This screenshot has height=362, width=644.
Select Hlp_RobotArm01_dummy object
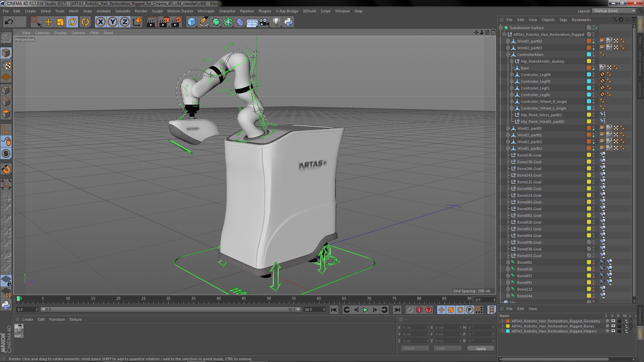[542, 61]
